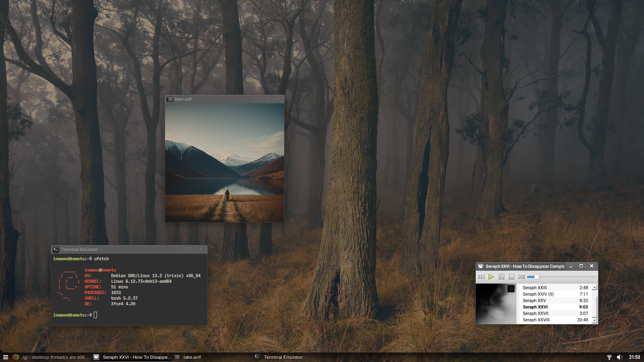Click the packages count '1633'
This screenshot has height=362, width=644.
tap(116, 292)
